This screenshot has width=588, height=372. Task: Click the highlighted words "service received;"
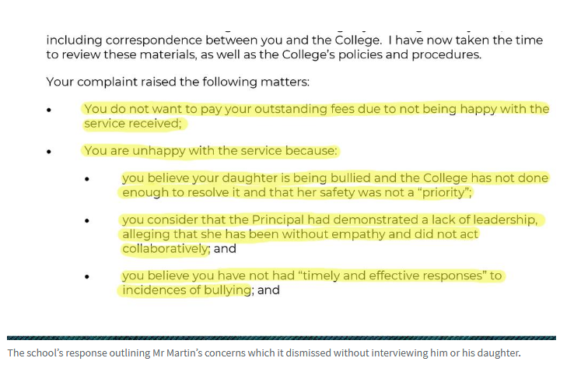[135, 123]
